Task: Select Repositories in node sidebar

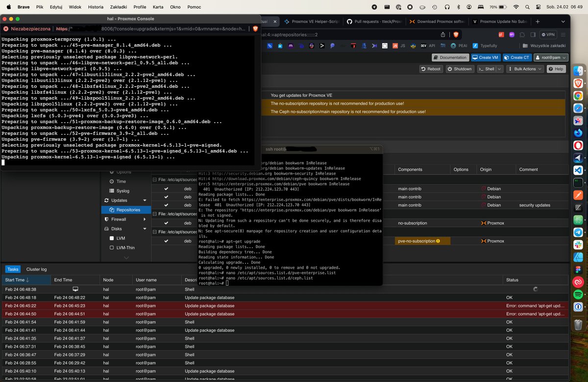Action: [x=126, y=210]
